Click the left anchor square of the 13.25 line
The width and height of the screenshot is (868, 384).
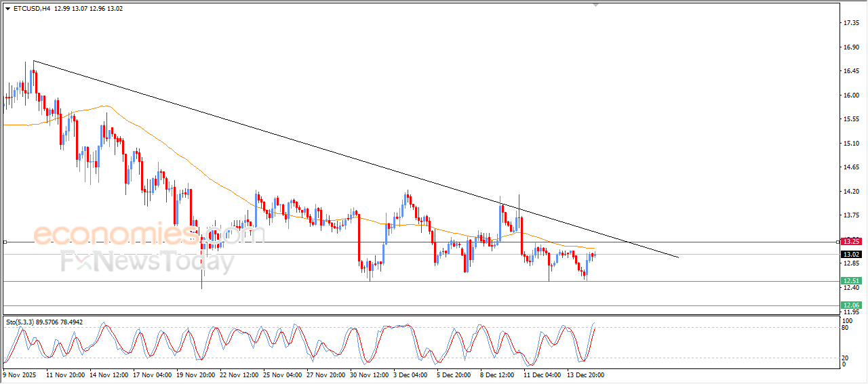click(5, 242)
